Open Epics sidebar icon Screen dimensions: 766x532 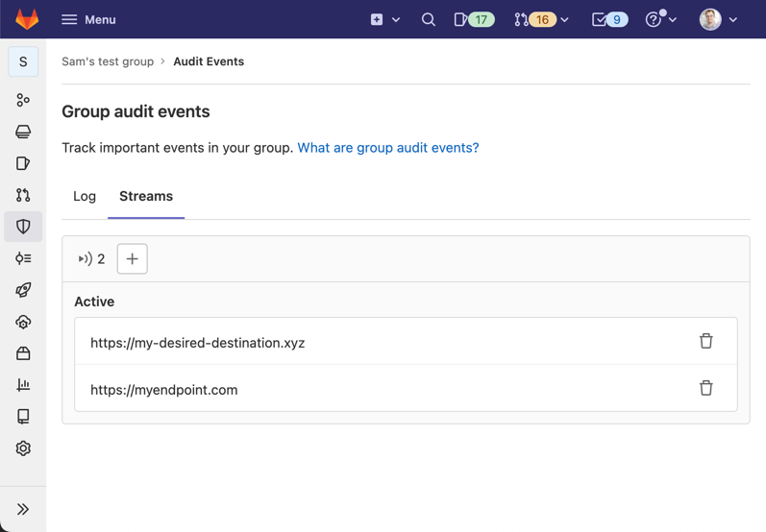[23, 132]
